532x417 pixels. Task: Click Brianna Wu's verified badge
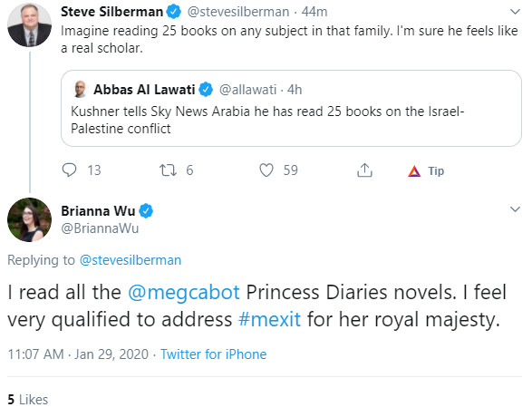146,211
